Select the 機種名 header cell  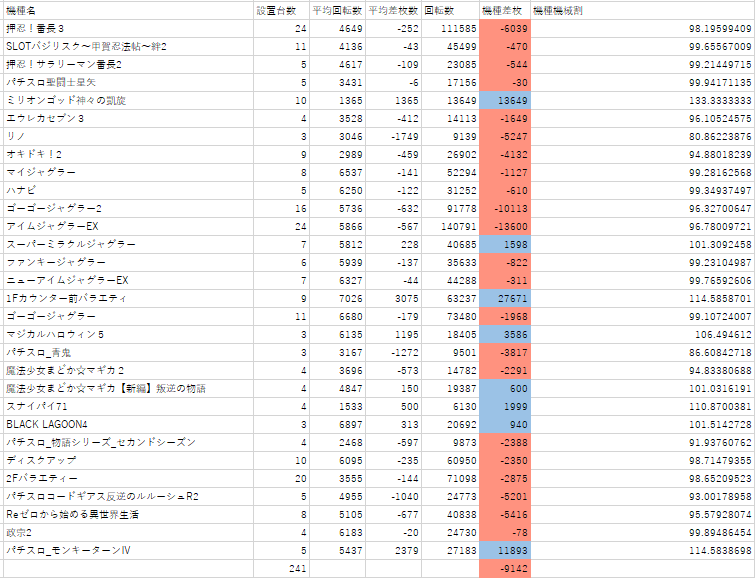pos(128,11)
